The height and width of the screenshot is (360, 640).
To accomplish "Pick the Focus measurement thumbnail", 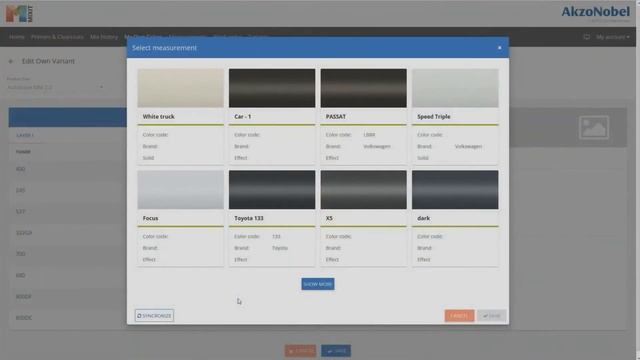I will [x=181, y=190].
